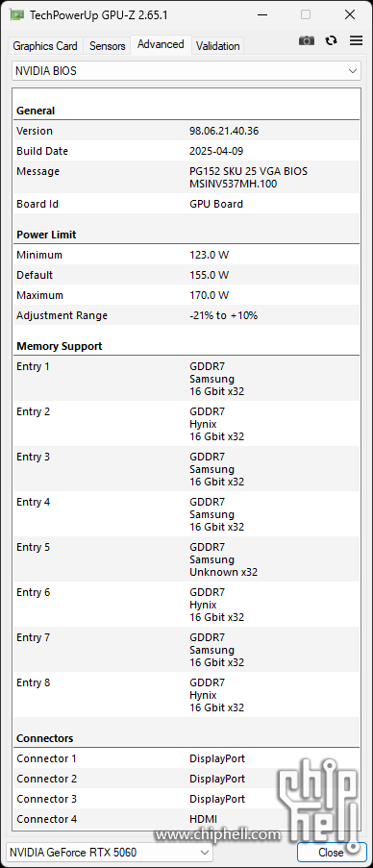The height and width of the screenshot is (868, 373).
Task: Click the Connector 4 HDMI row
Action: [186, 819]
